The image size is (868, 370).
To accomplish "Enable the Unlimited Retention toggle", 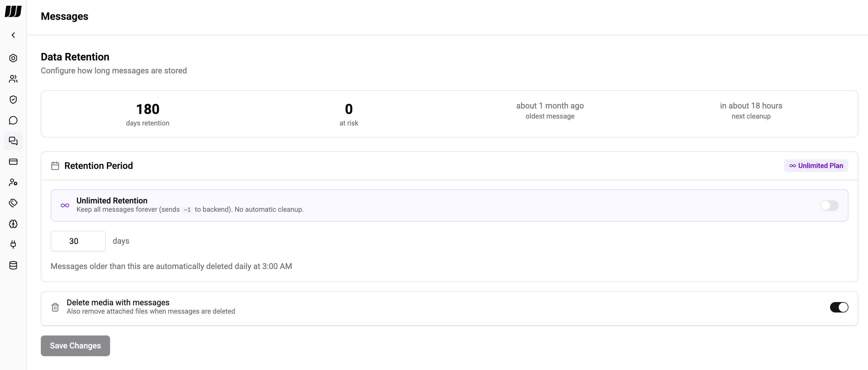I will pos(829,205).
